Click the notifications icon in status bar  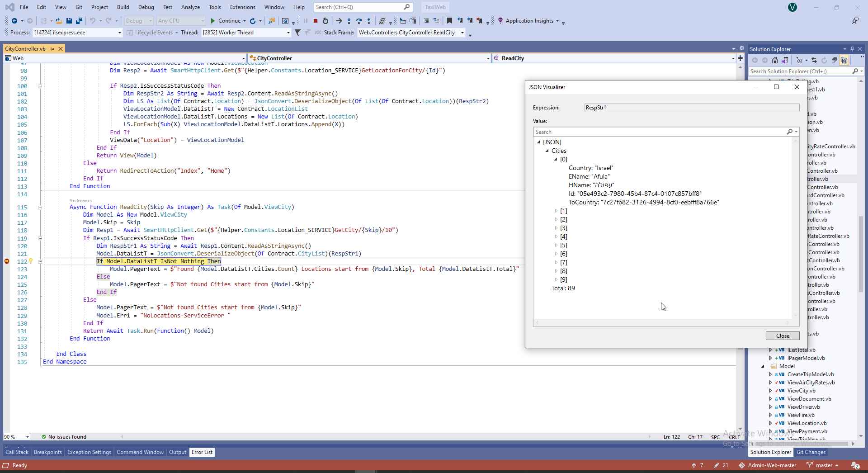[x=855, y=465]
